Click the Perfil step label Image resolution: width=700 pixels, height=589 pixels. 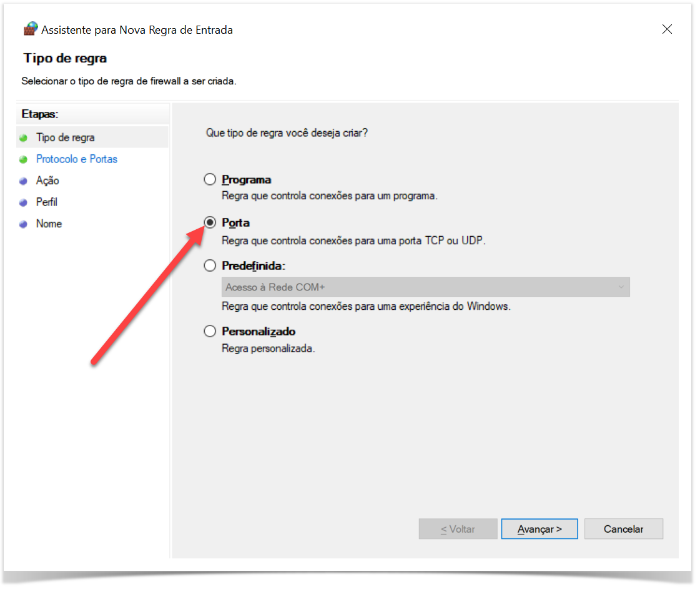point(47,202)
